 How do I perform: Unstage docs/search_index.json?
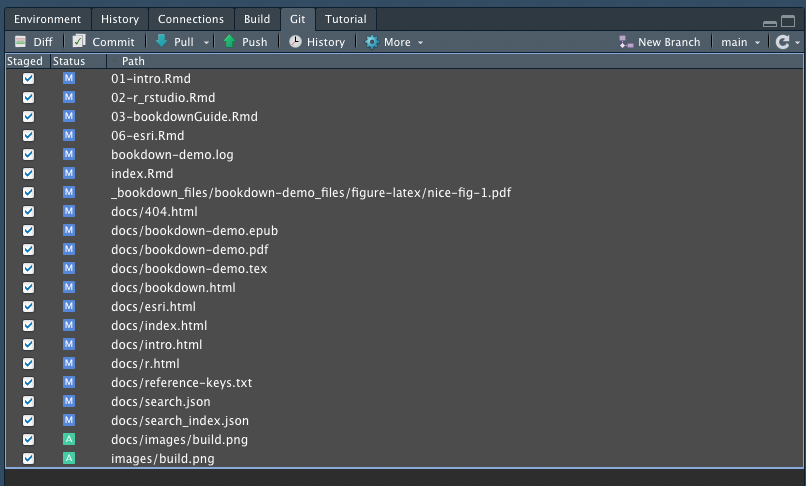coord(28,421)
